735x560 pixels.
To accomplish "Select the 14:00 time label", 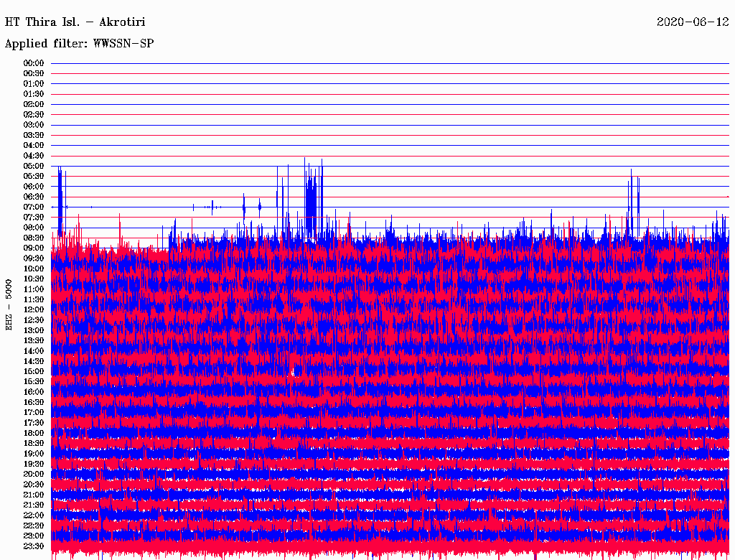I will click(x=34, y=351).
